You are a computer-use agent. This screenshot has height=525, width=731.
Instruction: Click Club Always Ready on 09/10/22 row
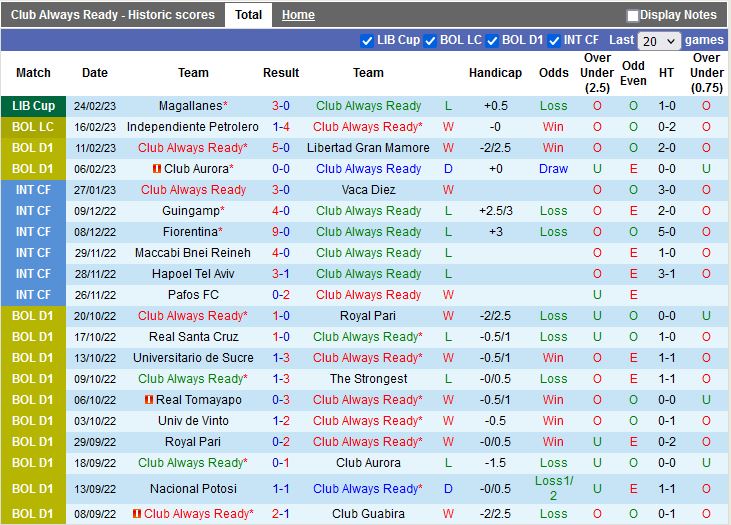click(193, 379)
